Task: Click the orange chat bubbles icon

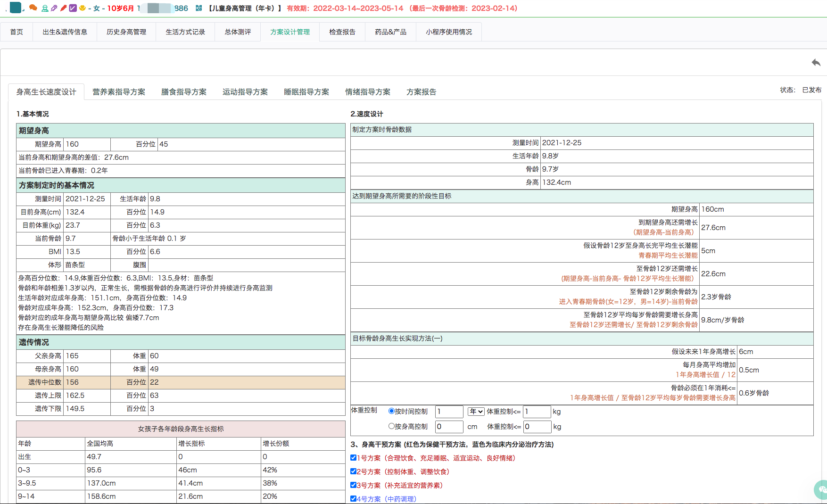Action: pyautogui.click(x=33, y=8)
